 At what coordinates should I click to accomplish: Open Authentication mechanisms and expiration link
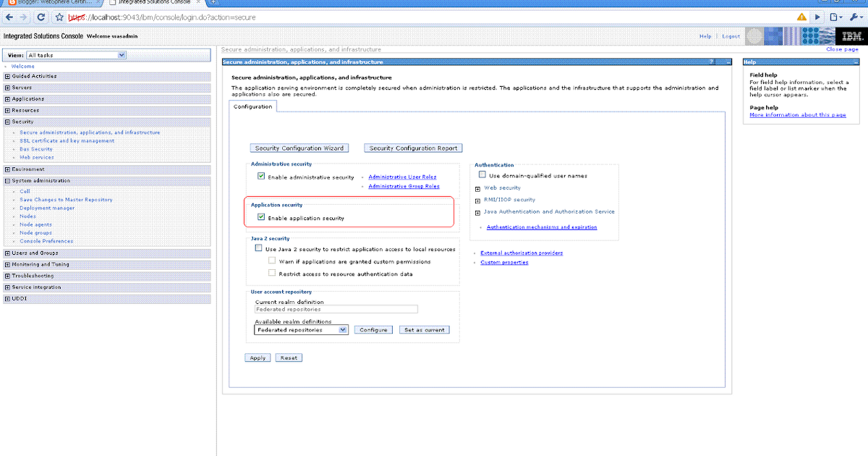coord(542,227)
